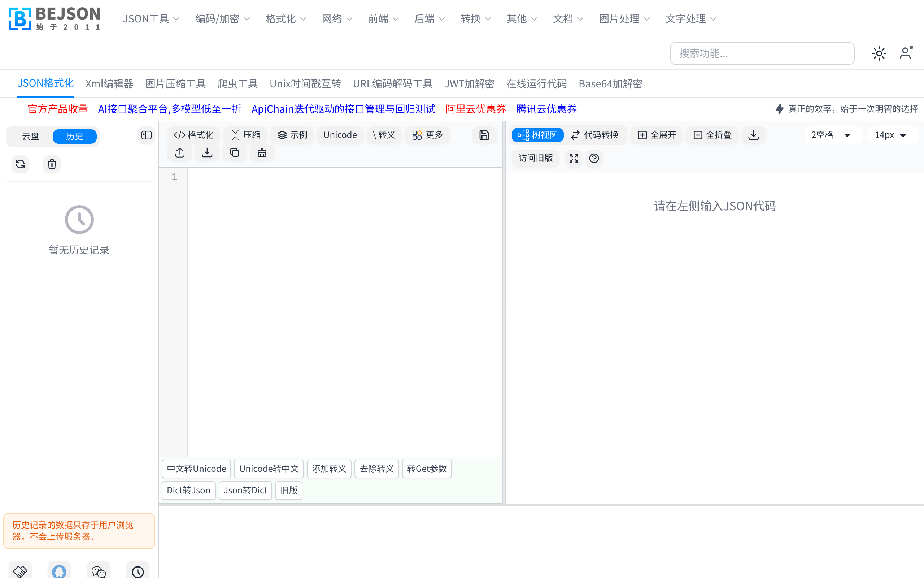The image size is (924, 578).
Task: Load the 示例 example
Action: pos(292,135)
